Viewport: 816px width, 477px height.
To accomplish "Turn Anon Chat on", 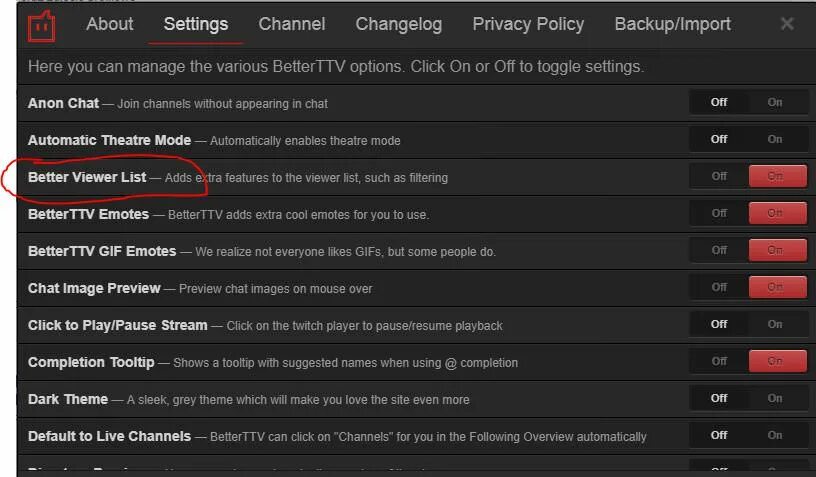I will point(777,102).
